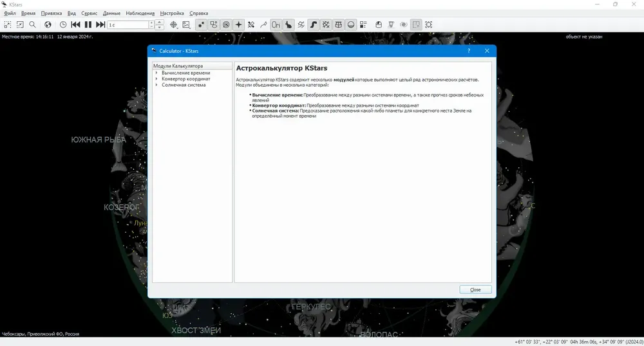
Task: Toggle constellation boundaries icon
Action: click(301, 24)
